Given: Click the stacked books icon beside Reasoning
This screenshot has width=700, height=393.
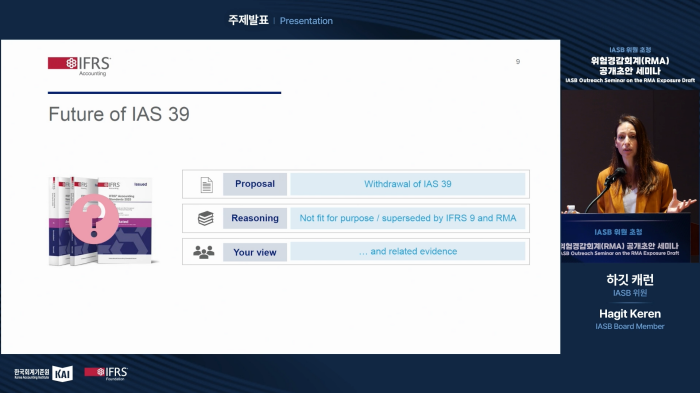Looking at the screenshot, I should click(x=205, y=218).
